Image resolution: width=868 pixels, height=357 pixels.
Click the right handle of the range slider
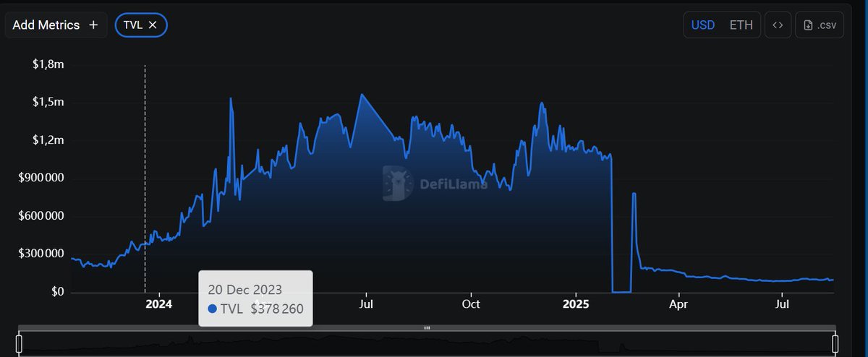[835, 343]
